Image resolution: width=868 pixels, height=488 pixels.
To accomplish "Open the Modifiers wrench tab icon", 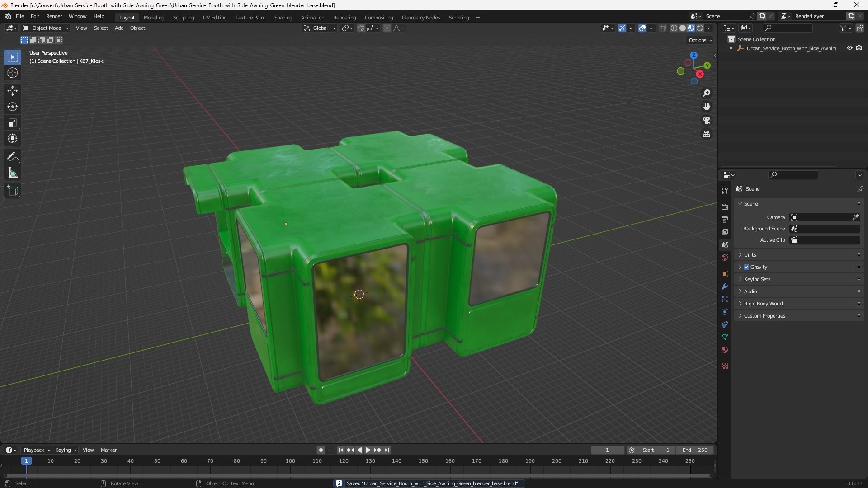I will 725,286.
